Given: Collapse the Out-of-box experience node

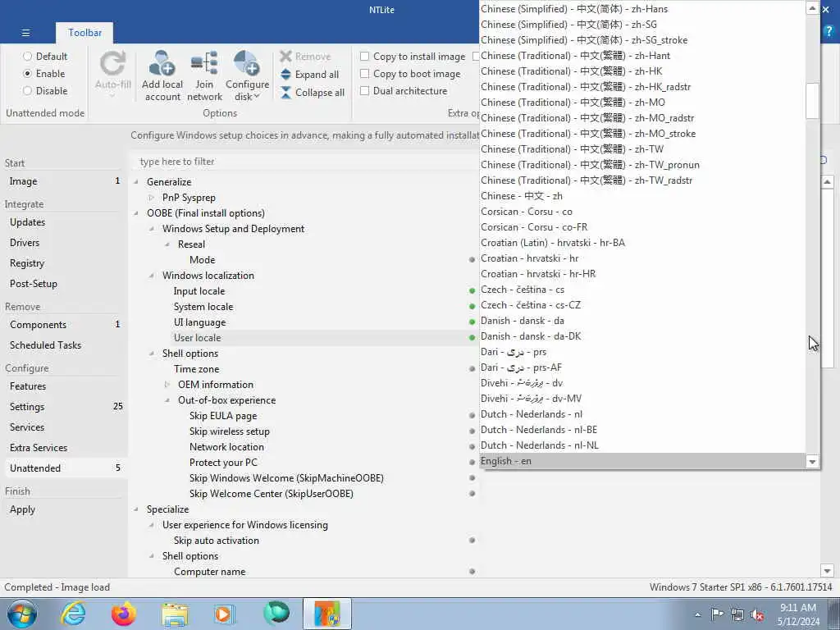Looking at the screenshot, I should pyautogui.click(x=167, y=400).
